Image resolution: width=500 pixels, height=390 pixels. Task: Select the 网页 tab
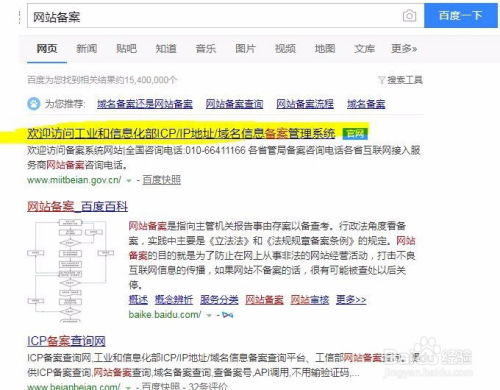tap(47, 49)
